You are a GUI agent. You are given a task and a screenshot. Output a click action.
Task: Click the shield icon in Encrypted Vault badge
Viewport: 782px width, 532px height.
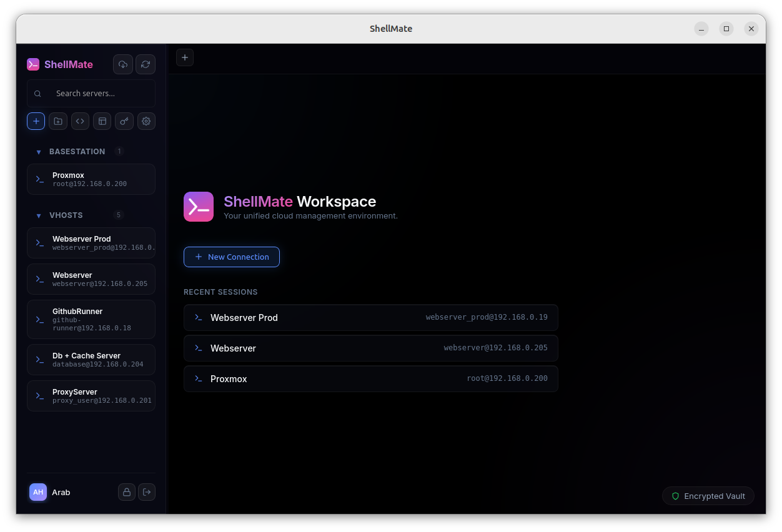point(675,496)
